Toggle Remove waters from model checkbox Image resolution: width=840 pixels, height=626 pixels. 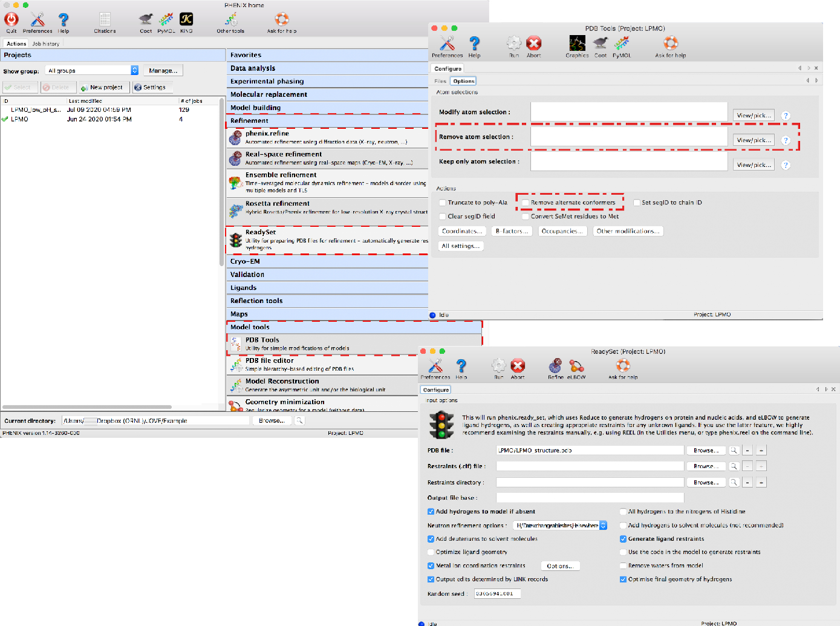(x=623, y=566)
